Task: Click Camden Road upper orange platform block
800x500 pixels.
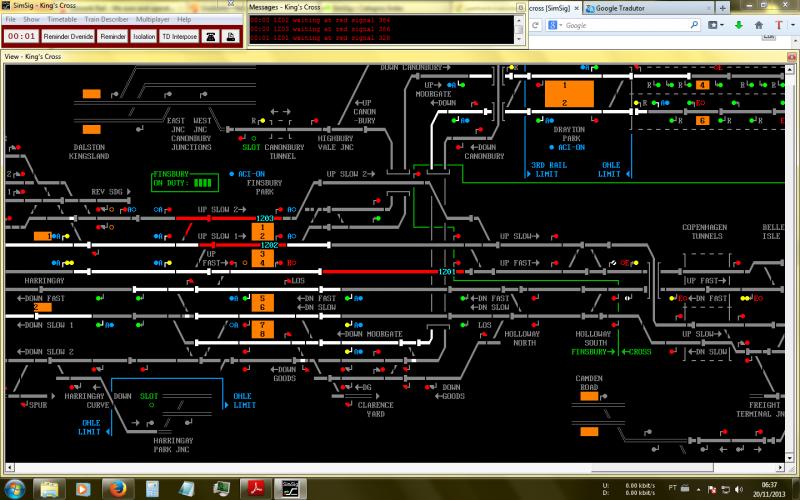Action: coord(589,396)
